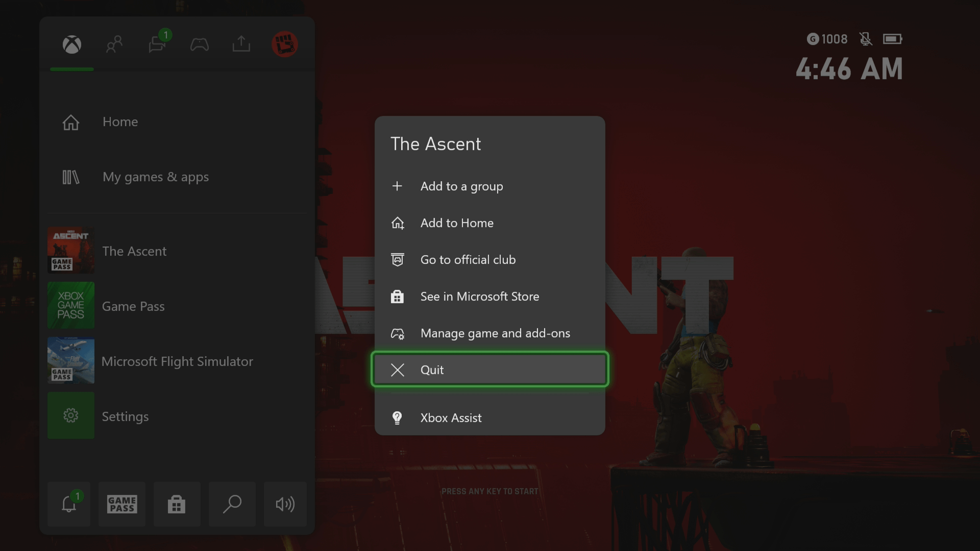
Task: Select My games & apps
Action: coord(156,177)
